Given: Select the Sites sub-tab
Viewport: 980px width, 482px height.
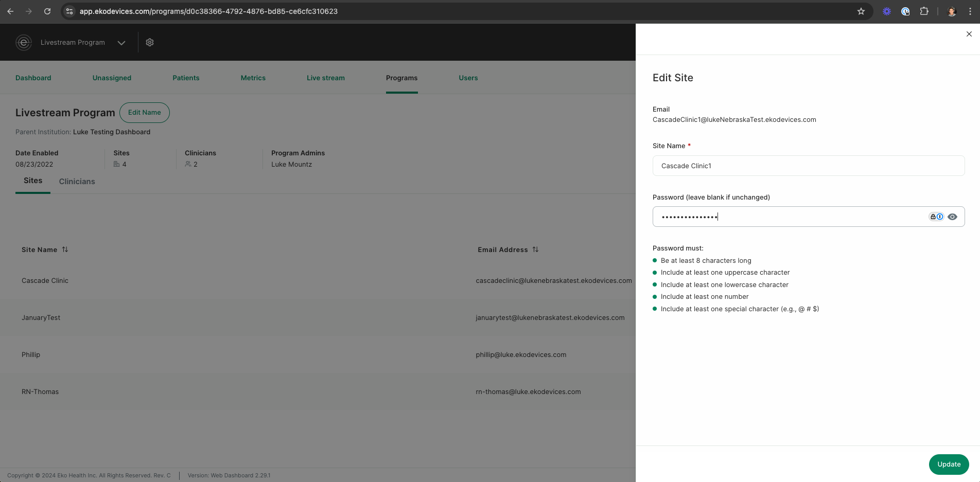Looking at the screenshot, I should tap(33, 181).
